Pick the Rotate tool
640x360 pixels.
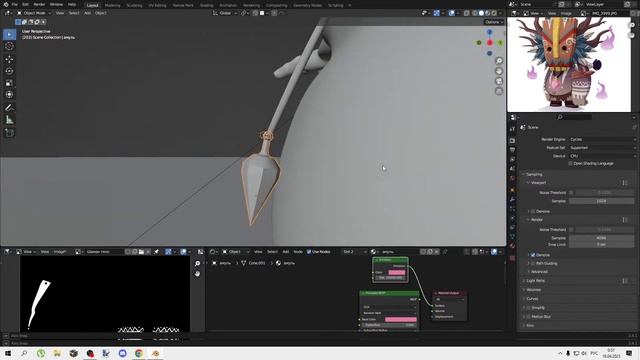[x=9, y=71]
